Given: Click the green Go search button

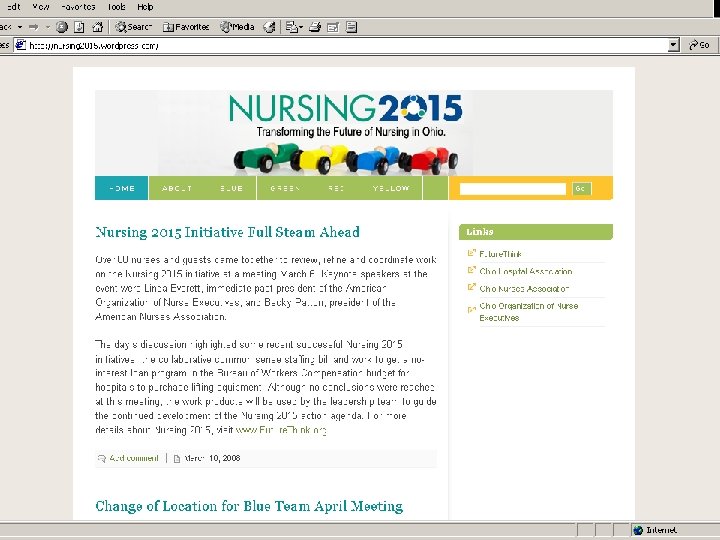Looking at the screenshot, I should [581, 189].
